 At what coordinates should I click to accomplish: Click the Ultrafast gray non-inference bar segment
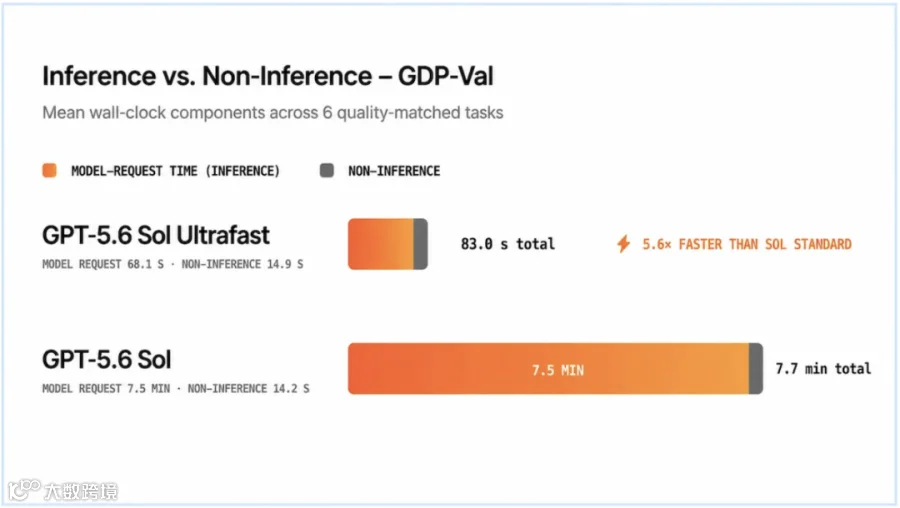(x=421, y=244)
